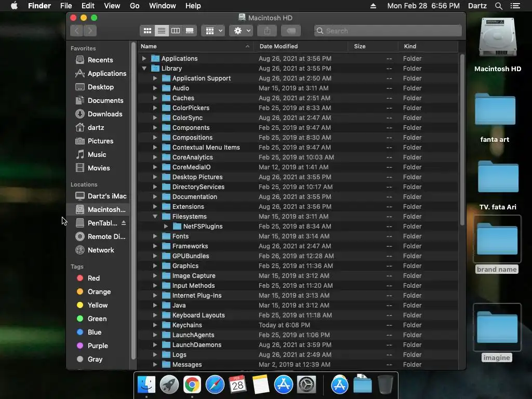Click the Edit Tags toolbar button
The width and height of the screenshot is (532, 399).
(x=291, y=31)
